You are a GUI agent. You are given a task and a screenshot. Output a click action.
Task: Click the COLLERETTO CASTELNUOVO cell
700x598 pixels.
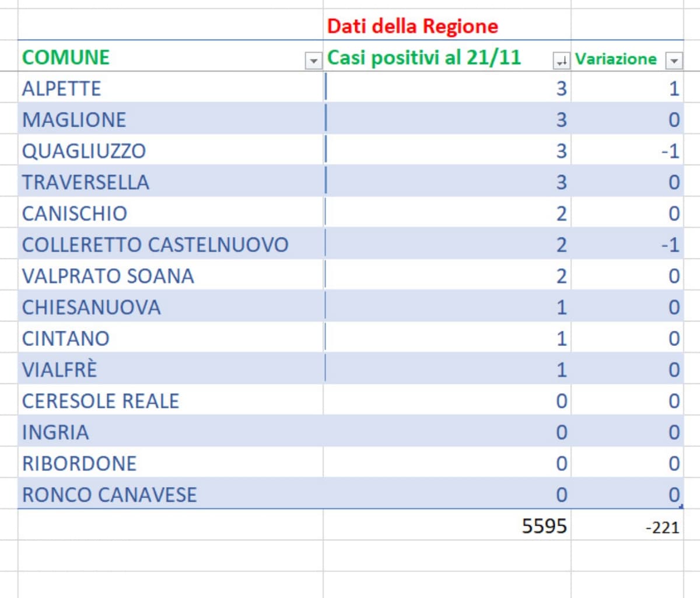155,244
